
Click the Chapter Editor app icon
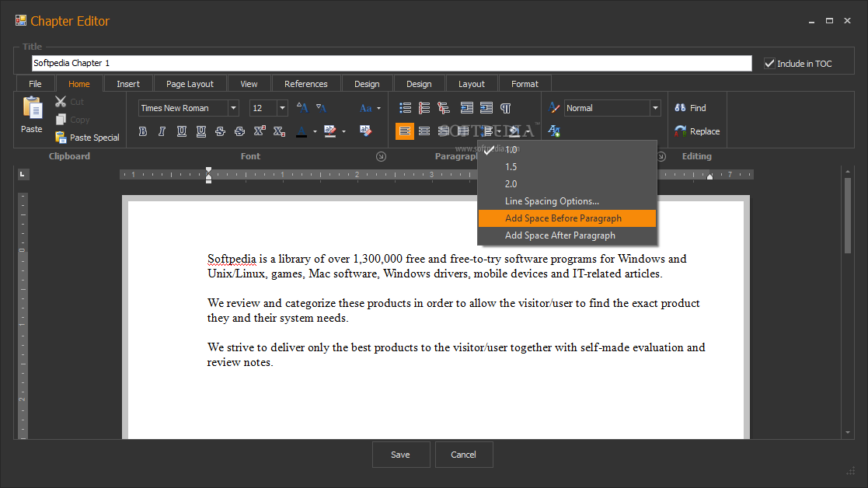[x=20, y=20]
